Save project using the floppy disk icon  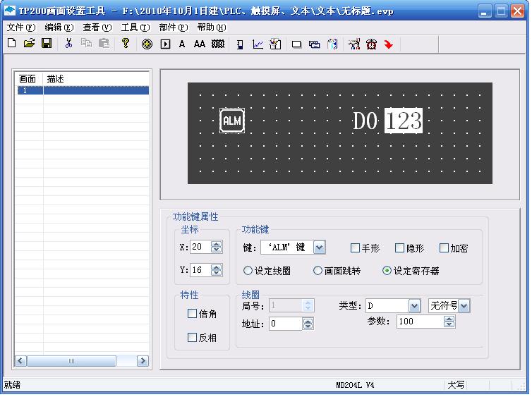(x=47, y=44)
